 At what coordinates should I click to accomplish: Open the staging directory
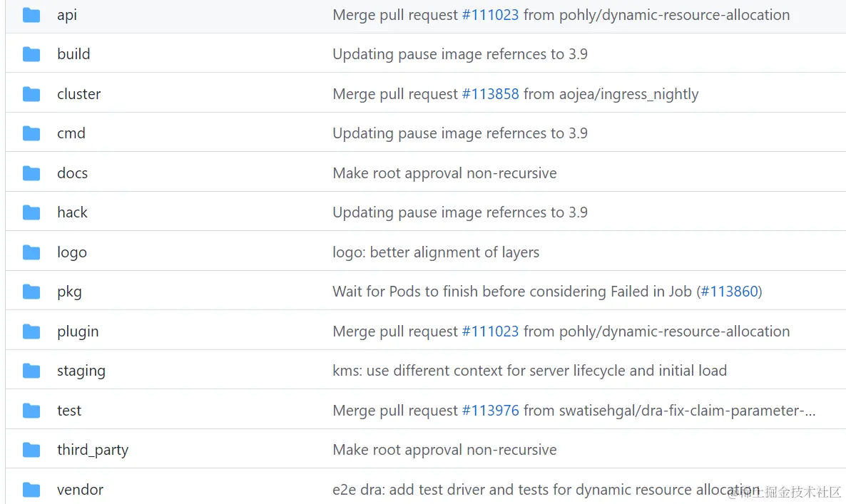[81, 371]
